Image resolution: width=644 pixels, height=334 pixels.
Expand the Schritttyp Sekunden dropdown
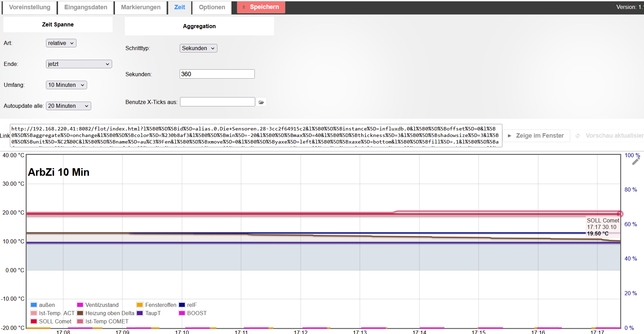198,48
